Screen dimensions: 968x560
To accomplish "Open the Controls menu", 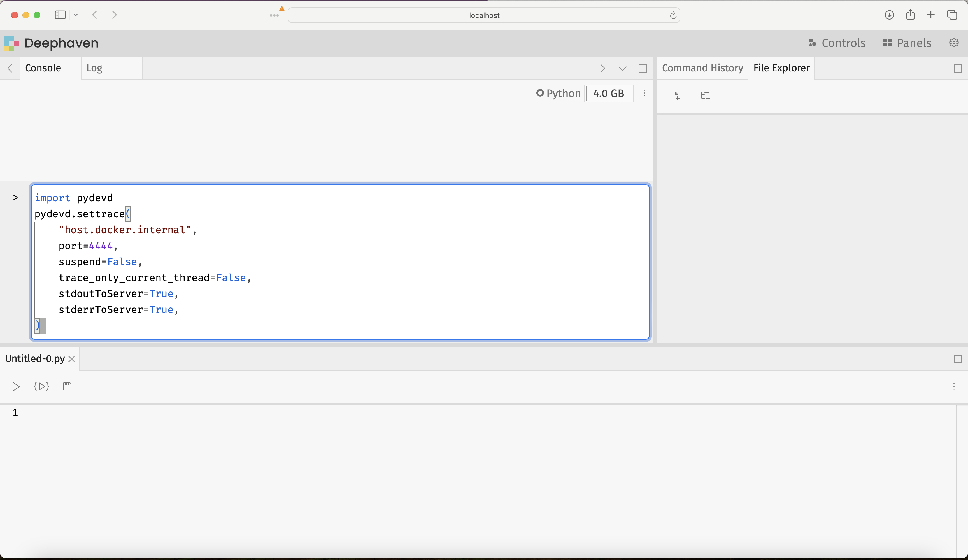I will [x=837, y=43].
